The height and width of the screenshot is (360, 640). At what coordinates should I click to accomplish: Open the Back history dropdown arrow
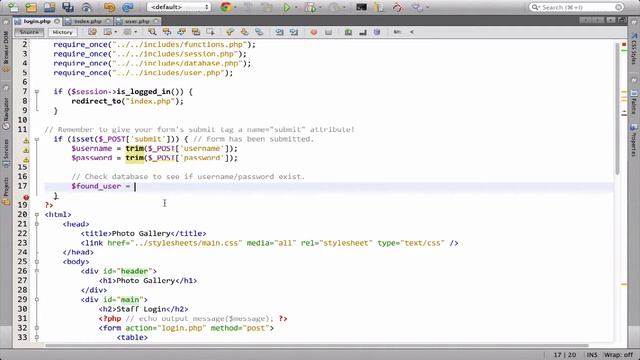(116, 32)
